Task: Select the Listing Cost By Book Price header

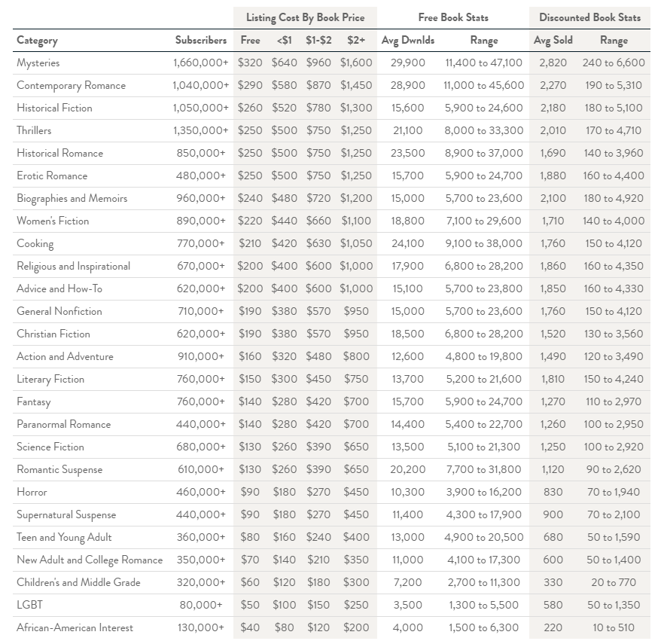Action: coord(305,18)
